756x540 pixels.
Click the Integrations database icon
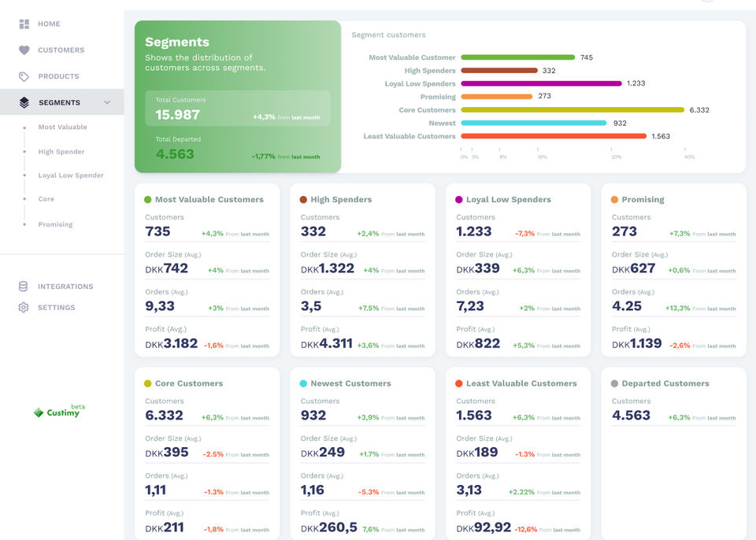[x=23, y=287]
